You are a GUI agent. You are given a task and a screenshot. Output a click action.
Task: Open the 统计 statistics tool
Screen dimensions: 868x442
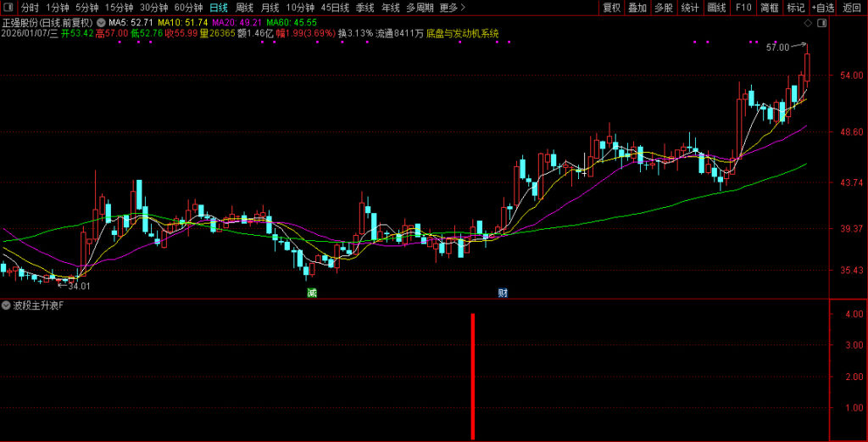click(x=690, y=8)
